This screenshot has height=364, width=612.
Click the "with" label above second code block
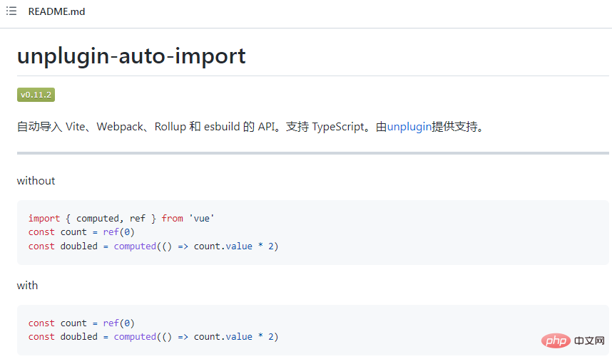(27, 286)
